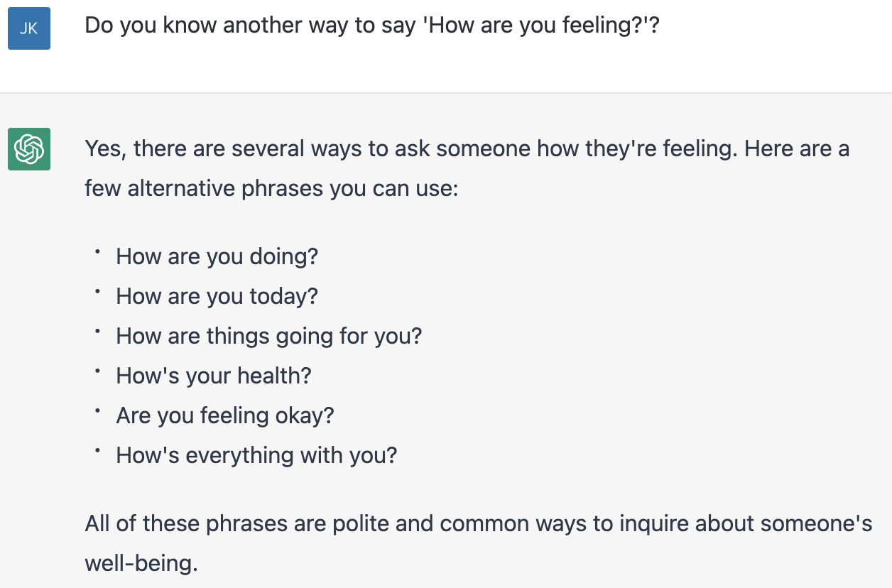Click the user's question about 'How are you feeling?'

(x=371, y=26)
